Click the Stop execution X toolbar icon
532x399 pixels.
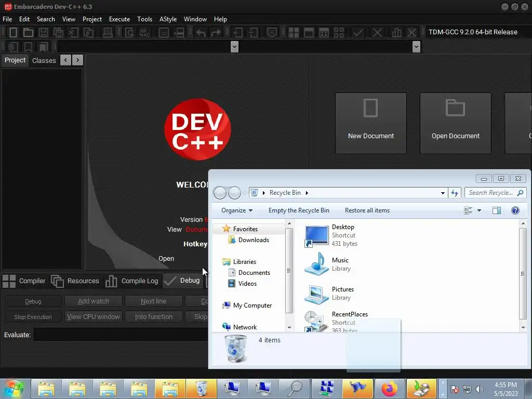pyautogui.click(x=377, y=33)
